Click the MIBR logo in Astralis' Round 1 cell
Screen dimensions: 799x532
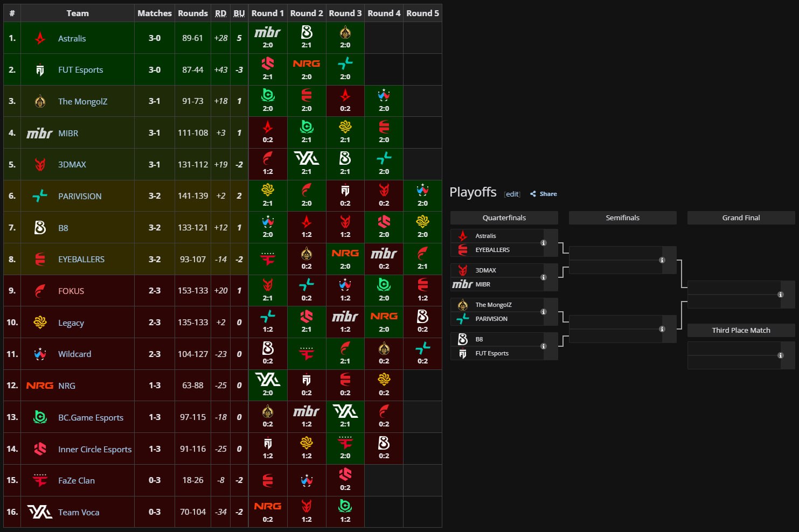click(x=268, y=33)
